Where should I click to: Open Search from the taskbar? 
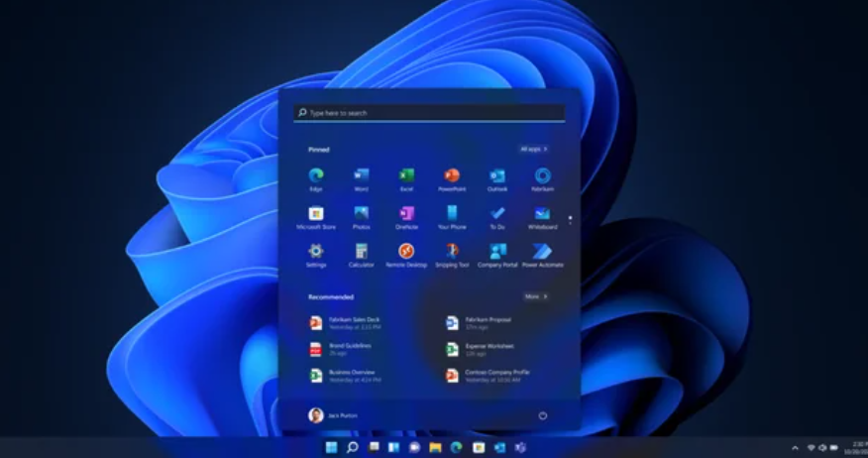point(352,447)
